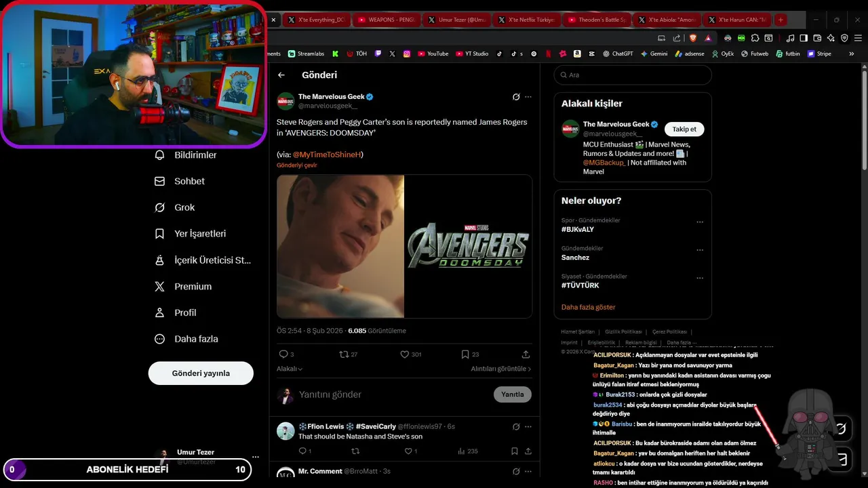The width and height of the screenshot is (868, 488).
Task: Share the Avengers Doomsday post
Action: (526, 354)
